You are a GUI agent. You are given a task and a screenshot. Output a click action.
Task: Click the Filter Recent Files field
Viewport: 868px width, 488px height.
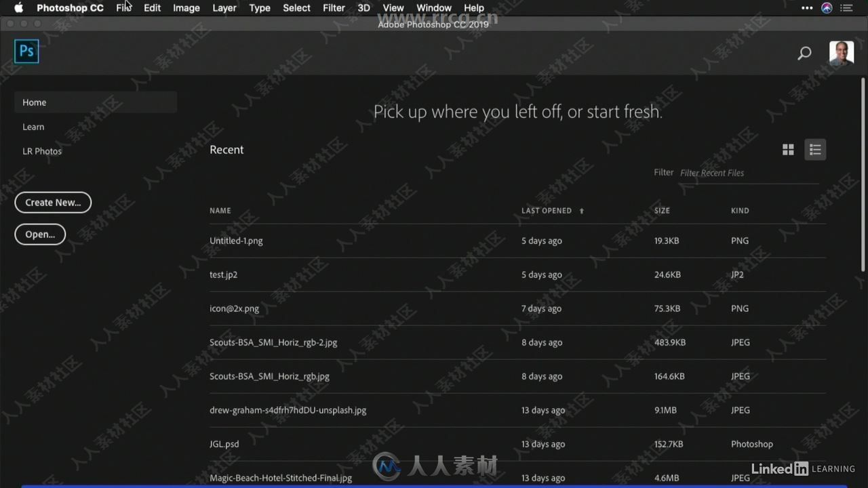coord(749,173)
